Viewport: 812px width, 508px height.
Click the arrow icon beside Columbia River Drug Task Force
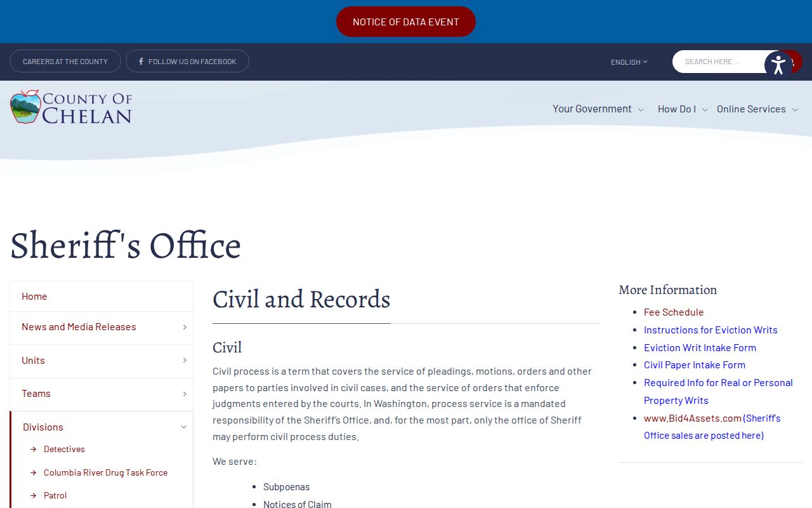pyautogui.click(x=34, y=473)
